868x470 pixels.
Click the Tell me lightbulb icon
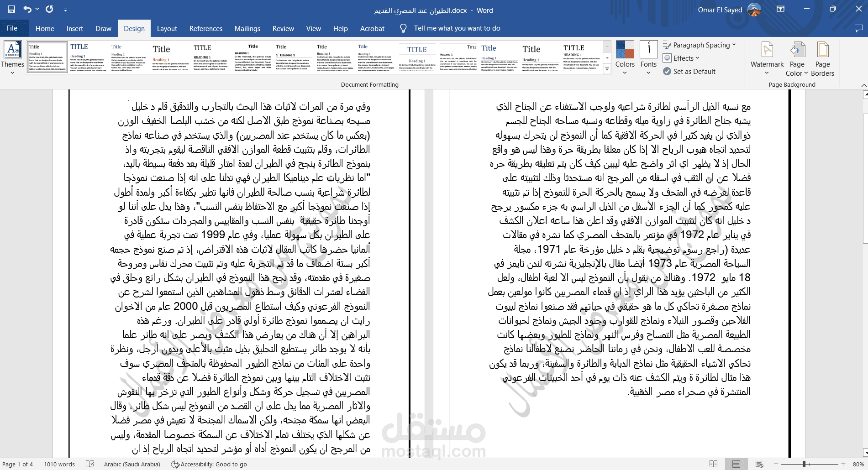pyautogui.click(x=403, y=28)
